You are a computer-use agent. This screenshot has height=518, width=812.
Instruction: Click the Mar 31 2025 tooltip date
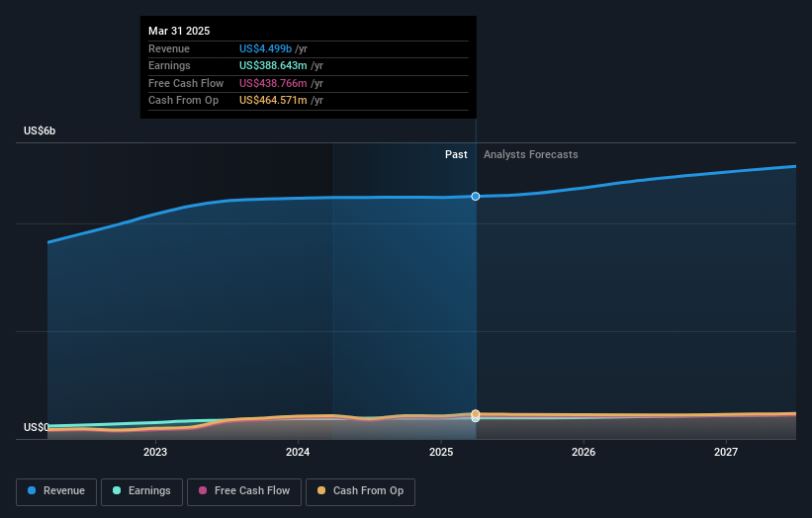(179, 31)
